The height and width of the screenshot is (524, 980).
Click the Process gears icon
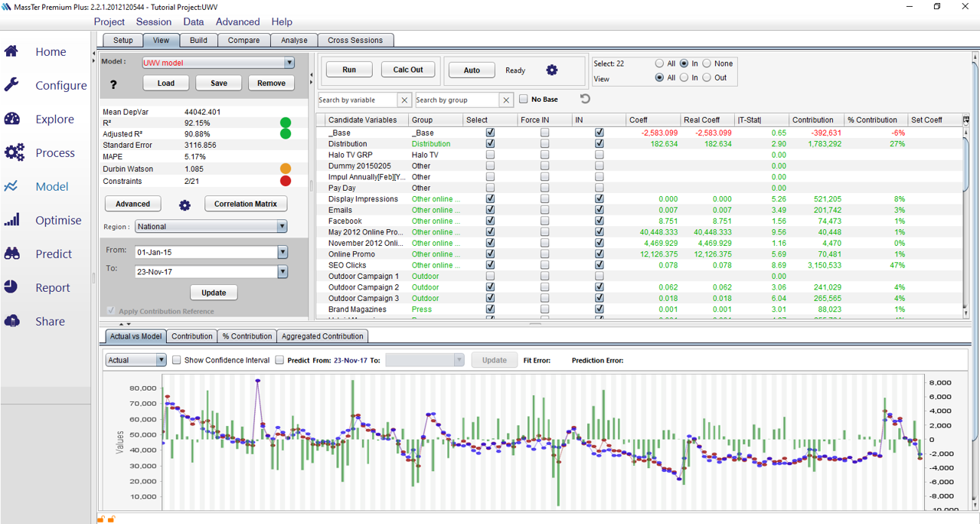pos(14,152)
